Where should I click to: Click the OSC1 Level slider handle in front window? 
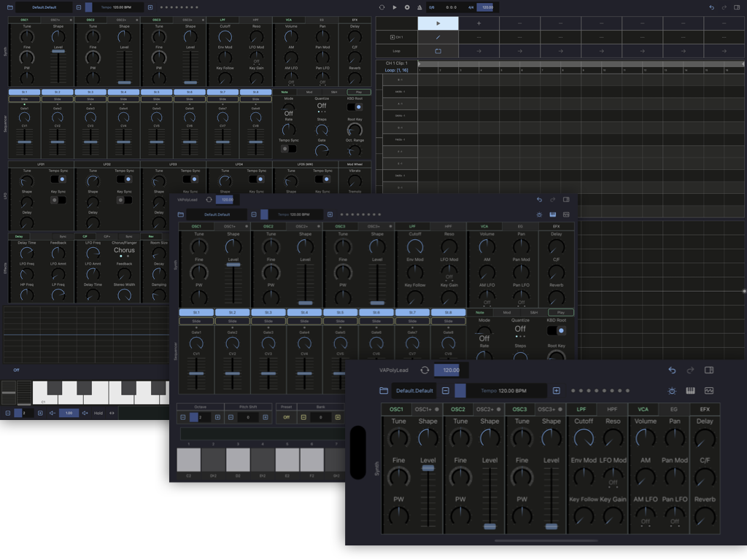(x=427, y=468)
